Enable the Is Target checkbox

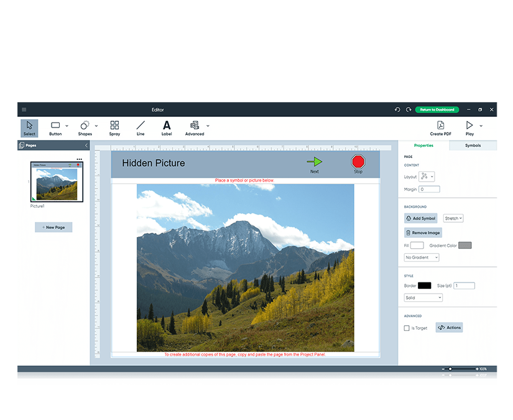point(405,328)
